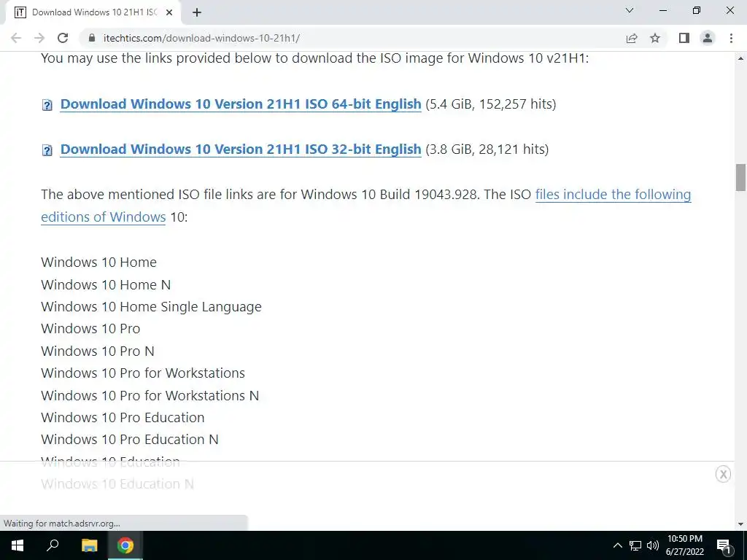Open the notification center icon

point(724,545)
